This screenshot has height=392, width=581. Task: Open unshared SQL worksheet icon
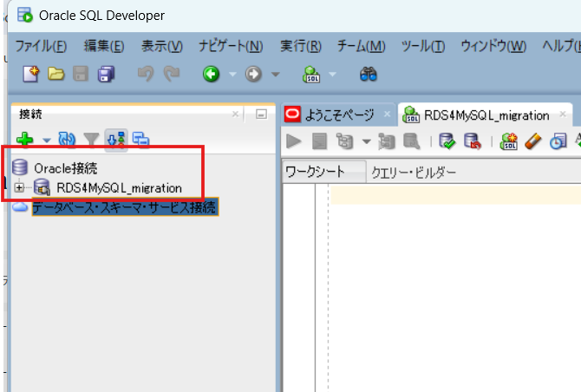509,141
